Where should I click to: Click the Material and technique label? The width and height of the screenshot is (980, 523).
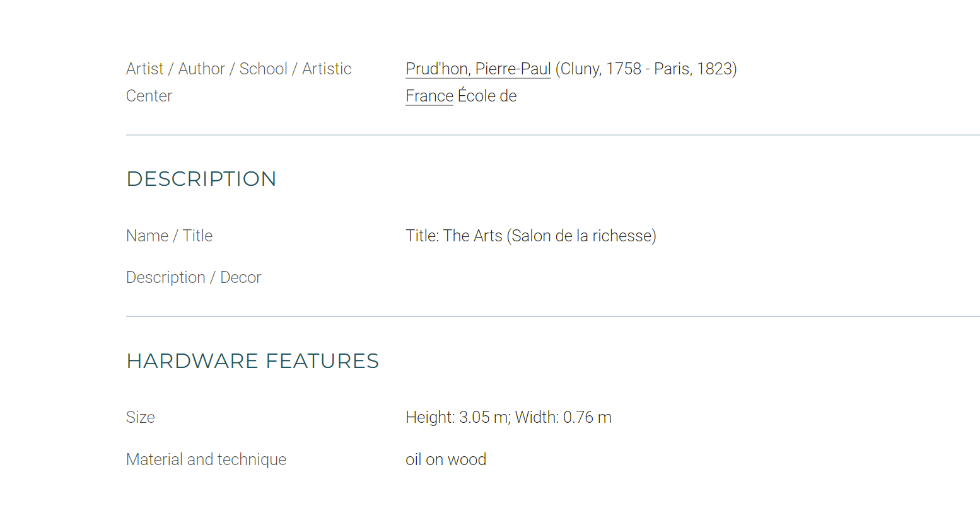[x=206, y=459]
